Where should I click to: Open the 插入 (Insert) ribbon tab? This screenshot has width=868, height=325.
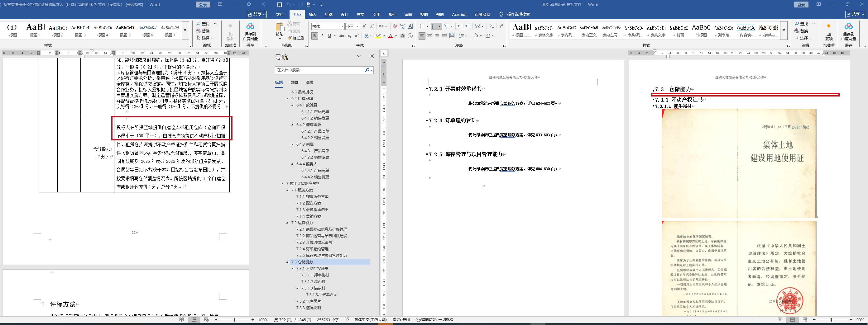point(313,14)
